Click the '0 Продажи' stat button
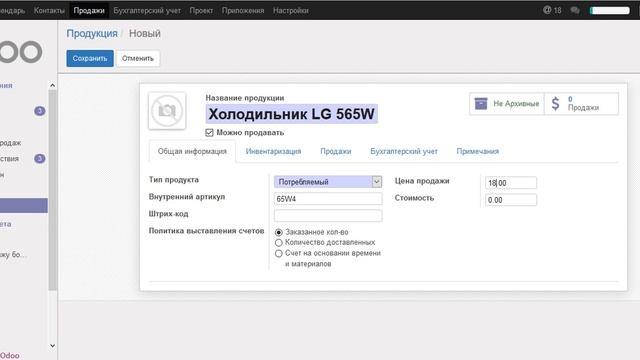The height and width of the screenshot is (360, 640). (x=581, y=104)
